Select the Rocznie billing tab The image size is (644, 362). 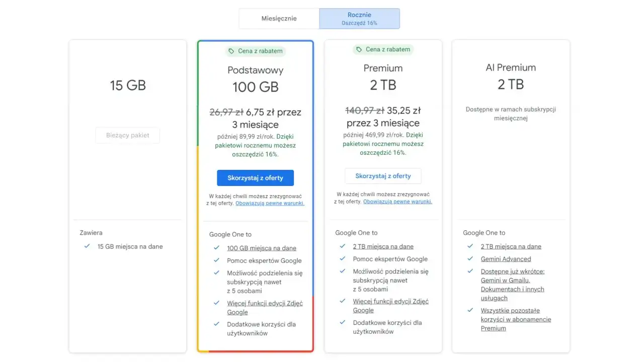[359, 18]
